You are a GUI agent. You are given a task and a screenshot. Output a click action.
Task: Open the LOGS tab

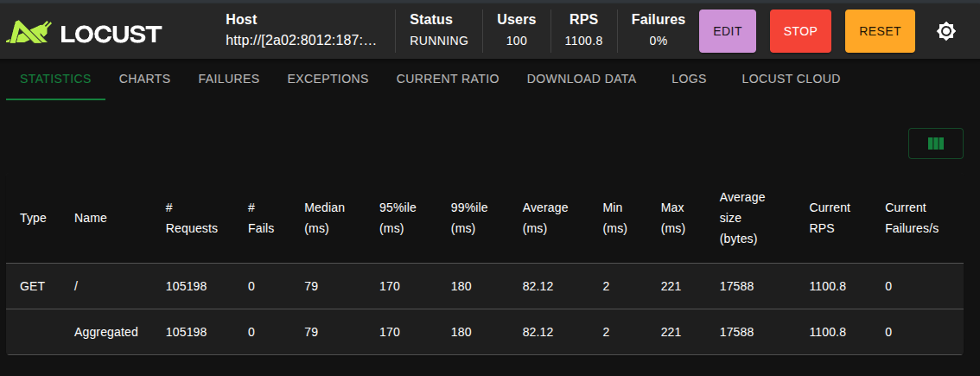point(689,79)
